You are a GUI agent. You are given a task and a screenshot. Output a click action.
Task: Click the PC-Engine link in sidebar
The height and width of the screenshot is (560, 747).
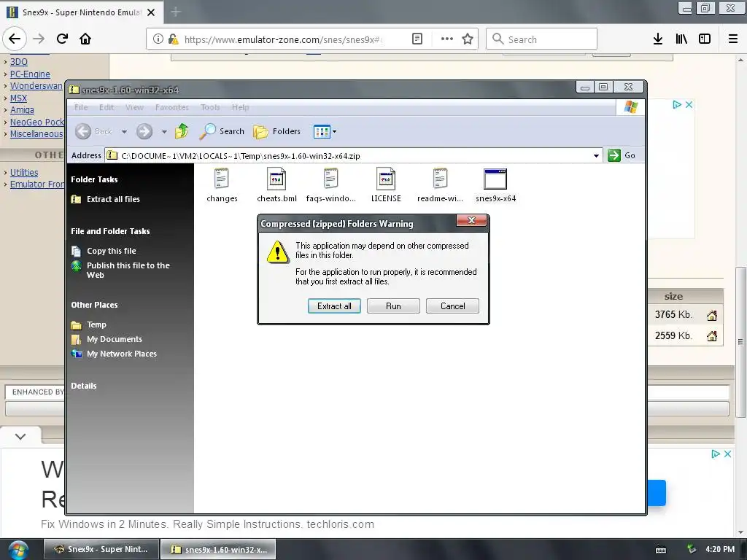coord(30,74)
